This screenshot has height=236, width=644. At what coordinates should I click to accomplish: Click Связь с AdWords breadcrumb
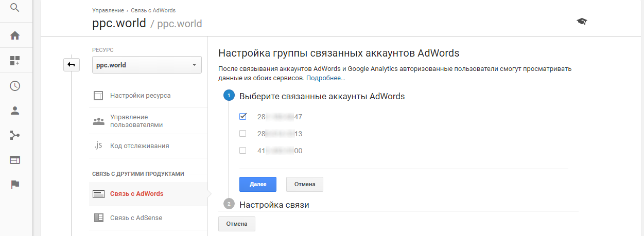click(153, 10)
